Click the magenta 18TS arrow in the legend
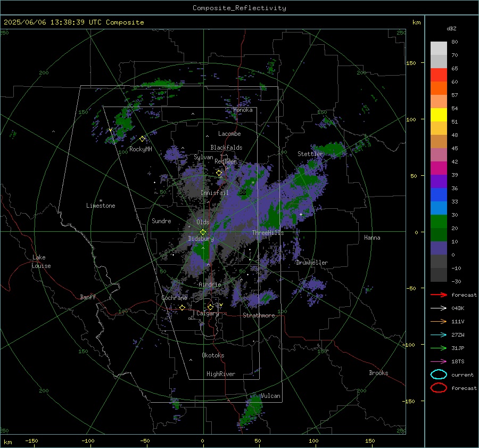The image size is (479, 448). [x=439, y=362]
